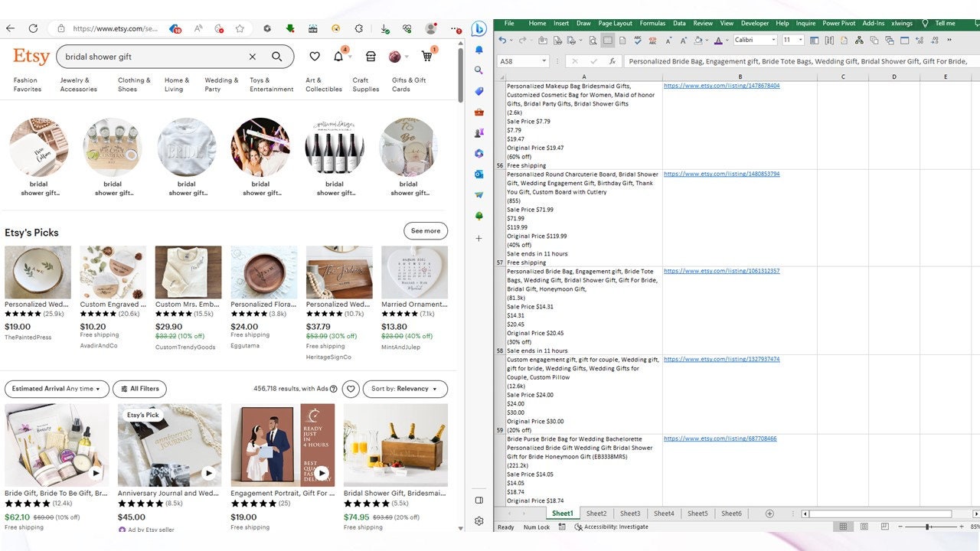Click the Etsy search input field
This screenshot has width=980, height=551.
pyautogui.click(x=153, y=57)
